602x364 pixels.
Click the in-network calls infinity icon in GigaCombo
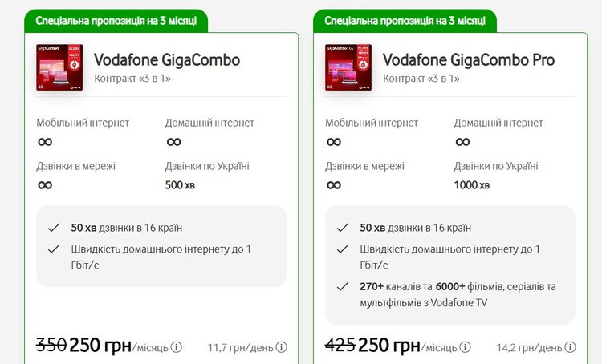point(45,185)
